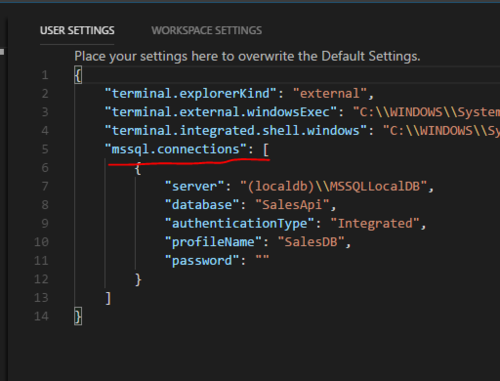Image resolution: width=500 pixels, height=381 pixels.
Task: Select the "(localdb)\\MSSQLLocalDB" server value
Action: [x=334, y=187]
